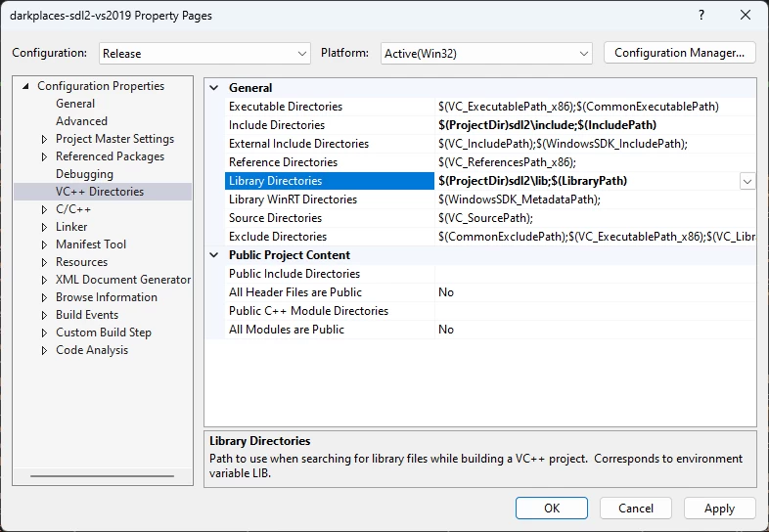Select the Library Directories property name

(330, 181)
